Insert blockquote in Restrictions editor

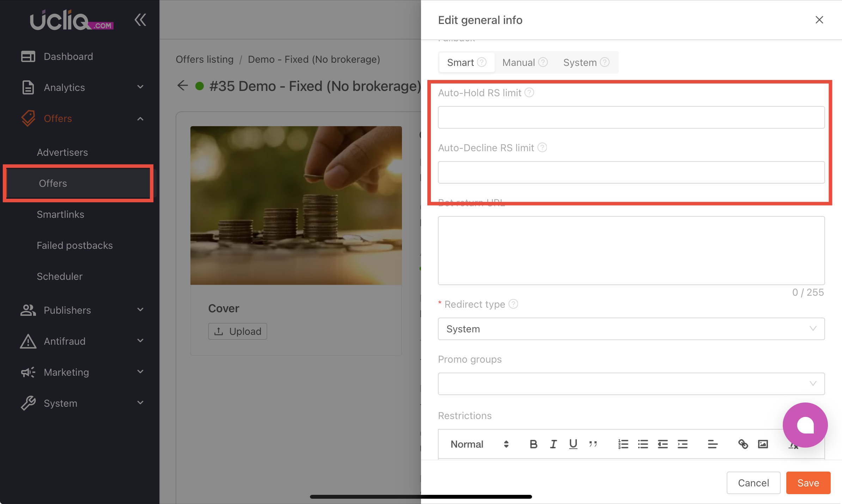(x=593, y=444)
